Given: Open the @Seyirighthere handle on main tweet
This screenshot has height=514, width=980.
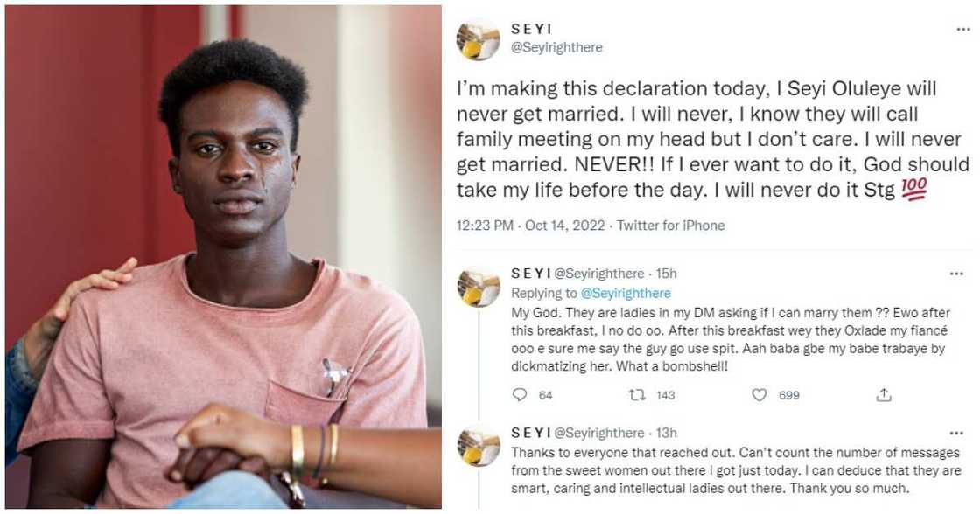Looking at the screenshot, I should tap(556, 47).
